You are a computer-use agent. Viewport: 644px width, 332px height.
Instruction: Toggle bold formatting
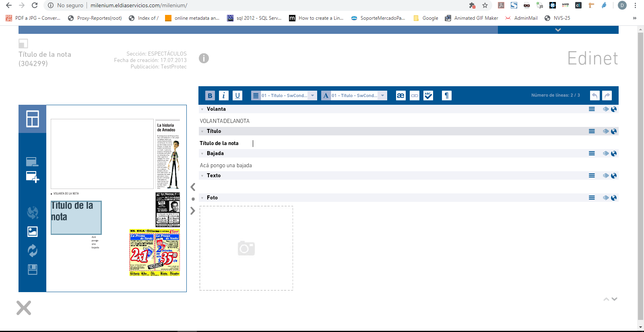210,95
